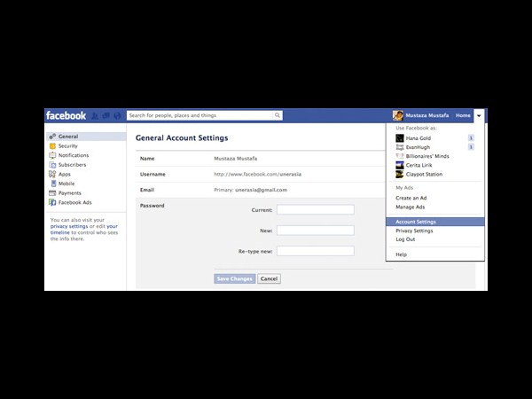This screenshot has width=532, height=399.
Task: Click the Security badge icon
Action: [x=52, y=146]
